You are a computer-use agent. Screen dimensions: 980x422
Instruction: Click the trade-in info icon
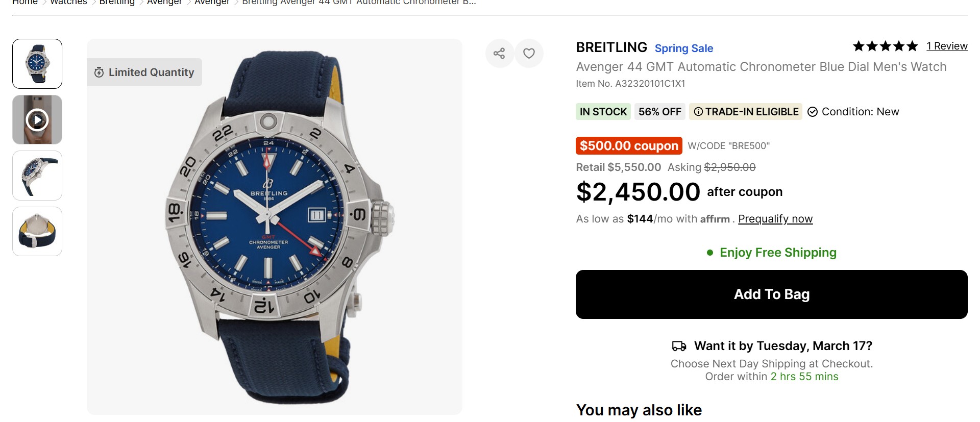pyautogui.click(x=698, y=112)
